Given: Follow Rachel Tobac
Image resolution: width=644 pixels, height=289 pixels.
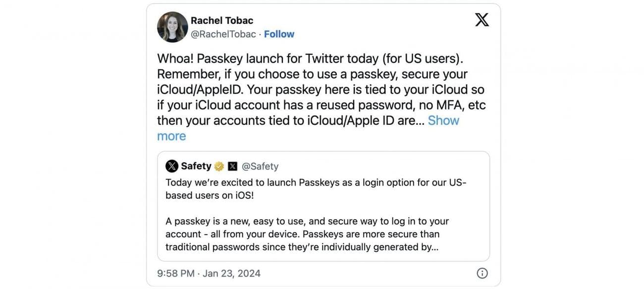Looking at the screenshot, I should click(279, 34).
